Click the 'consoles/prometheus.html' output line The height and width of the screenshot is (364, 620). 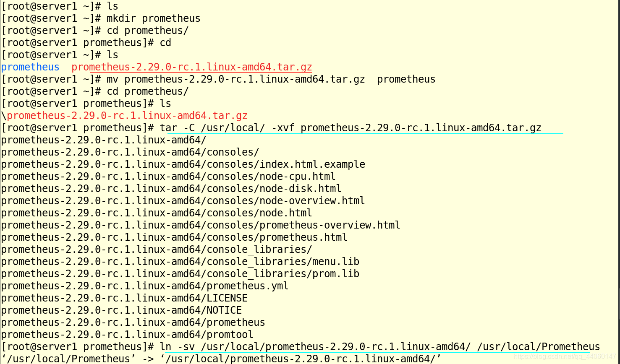click(x=174, y=237)
